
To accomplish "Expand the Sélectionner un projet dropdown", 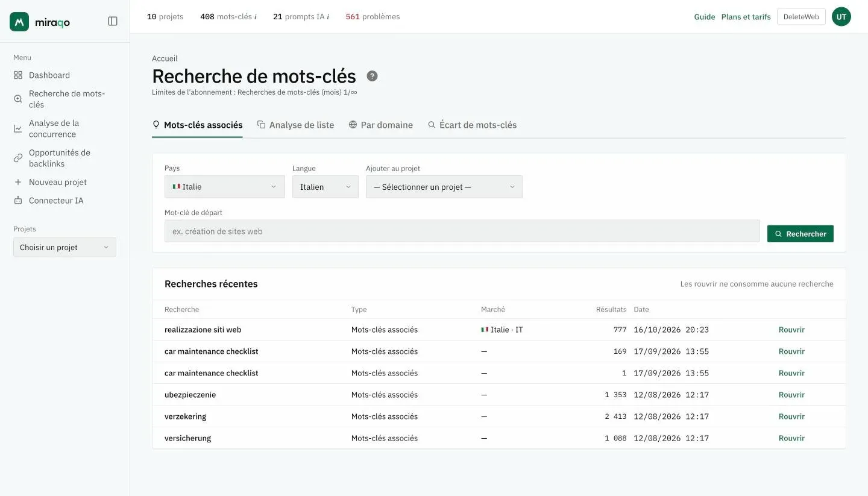I will (x=444, y=187).
